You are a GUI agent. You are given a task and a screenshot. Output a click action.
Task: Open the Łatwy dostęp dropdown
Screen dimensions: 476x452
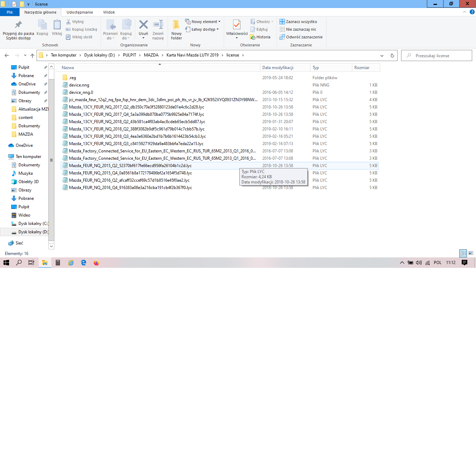point(202,29)
